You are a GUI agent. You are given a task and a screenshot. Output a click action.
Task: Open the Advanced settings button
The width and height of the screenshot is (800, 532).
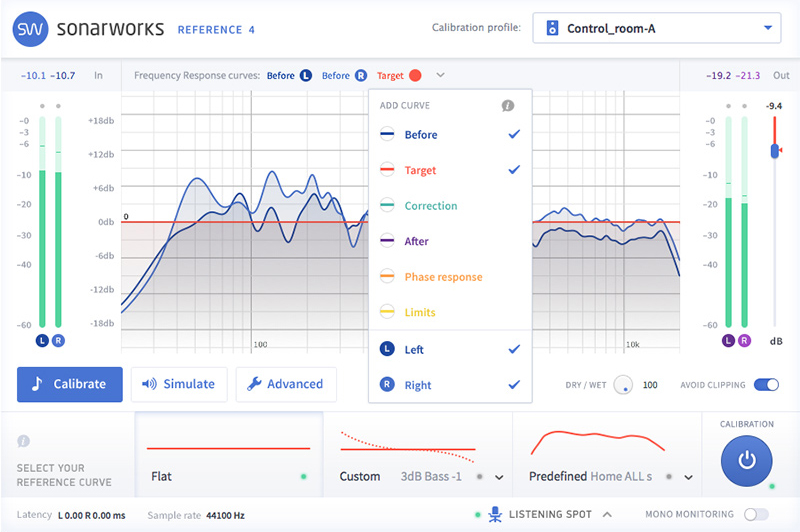tap(286, 384)
